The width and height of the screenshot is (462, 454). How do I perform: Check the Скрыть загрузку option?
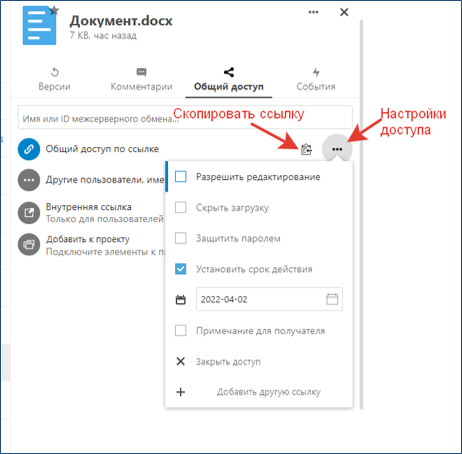181,207
